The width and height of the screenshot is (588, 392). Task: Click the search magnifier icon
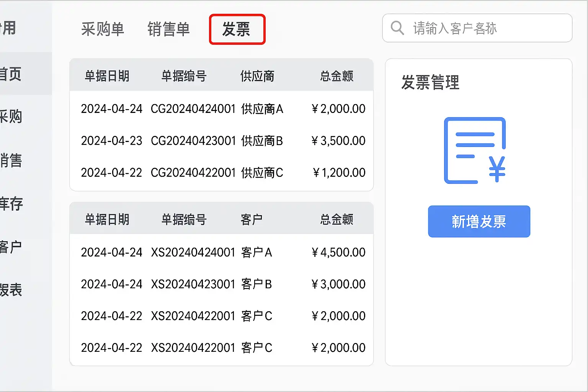[397, 28]
